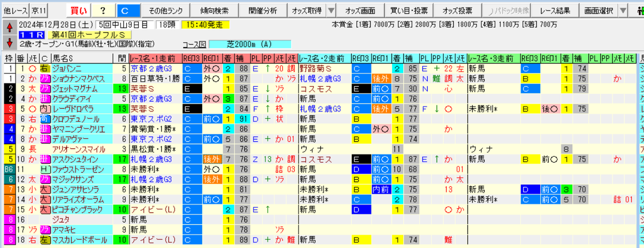The height and width of the screenshot is (248, 644).
Task: Open 開催分析
Action: tap(262, 10)
